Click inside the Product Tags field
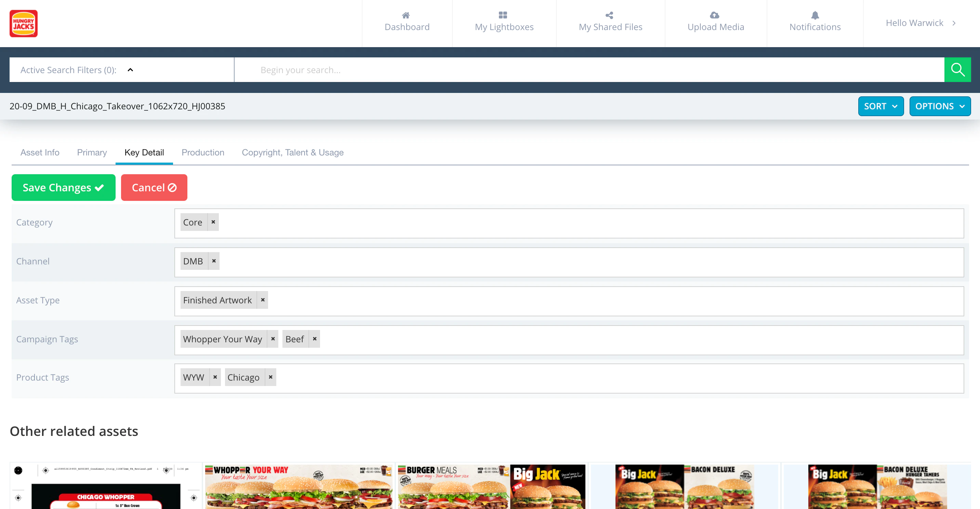Screen dimensions: 980x509 [569, 379]
